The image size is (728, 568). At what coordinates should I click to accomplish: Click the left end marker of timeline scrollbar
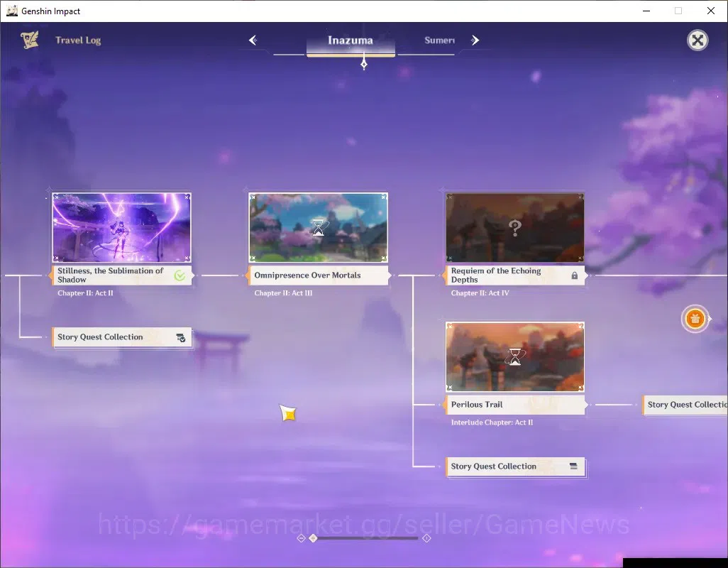[301, 537]
